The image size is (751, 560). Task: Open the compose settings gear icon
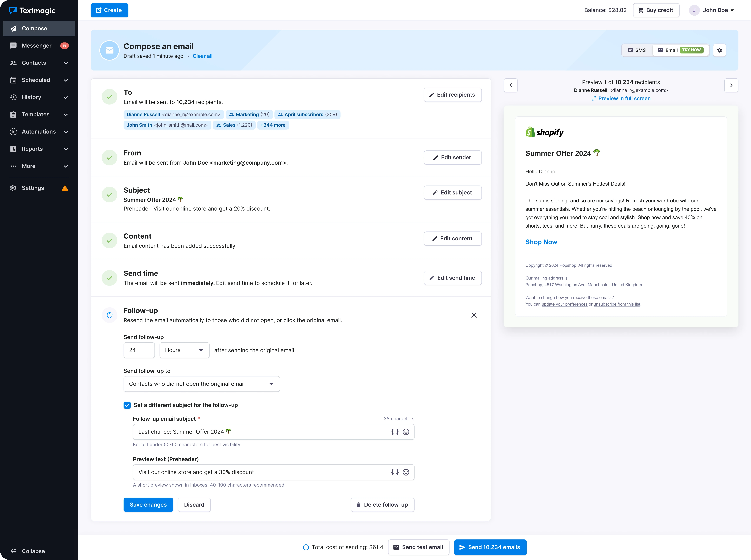[719, 50]
